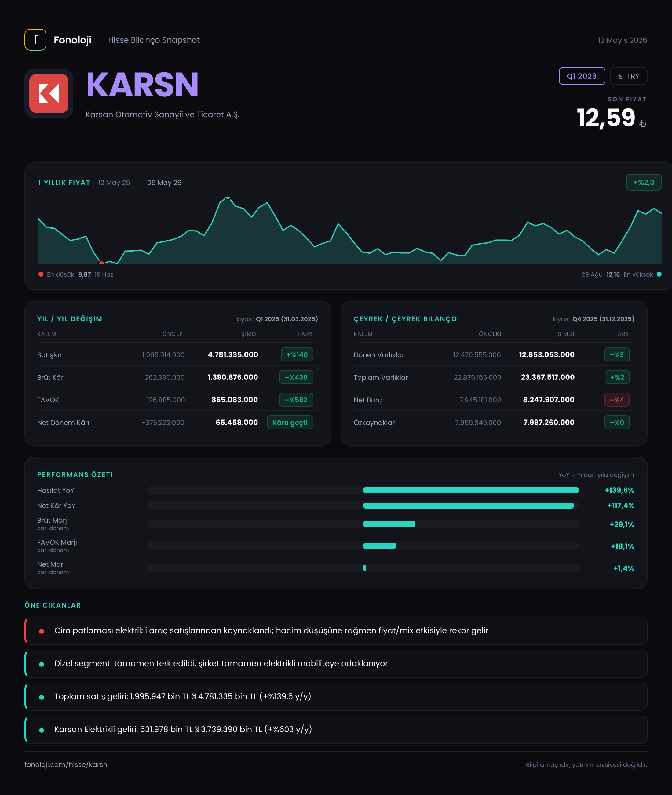This screenshot has width=672, height=795.
Task: Click the 'Q1 2025 (31.03.2025)' comparison label
Action: tap(287, 319)
